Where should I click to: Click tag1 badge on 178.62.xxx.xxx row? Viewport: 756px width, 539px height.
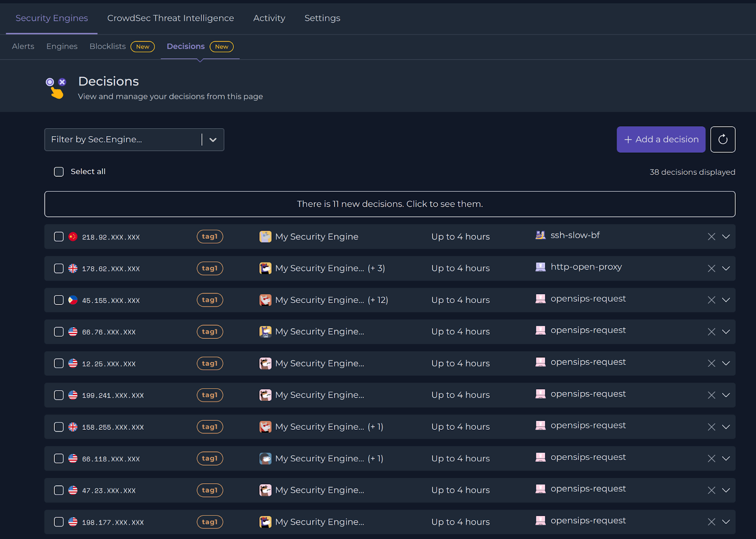pos(210,268)
